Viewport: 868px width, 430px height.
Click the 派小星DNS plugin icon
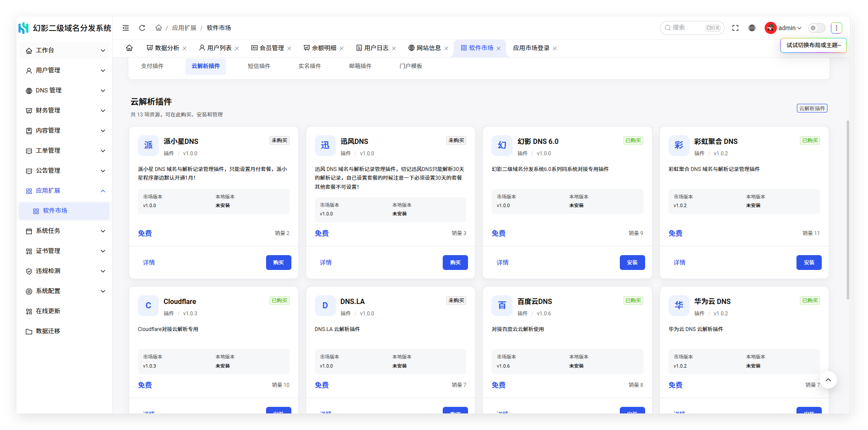click(148, 145)
